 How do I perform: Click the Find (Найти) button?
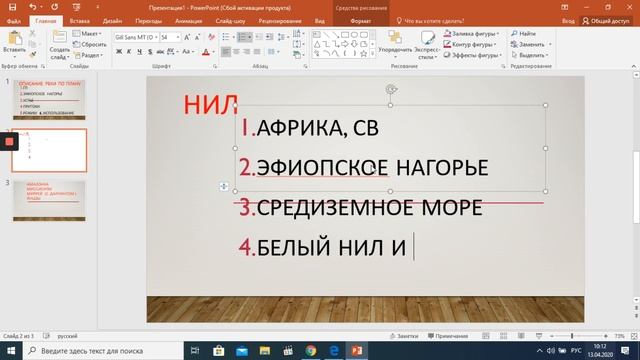[x=524, y=33]
